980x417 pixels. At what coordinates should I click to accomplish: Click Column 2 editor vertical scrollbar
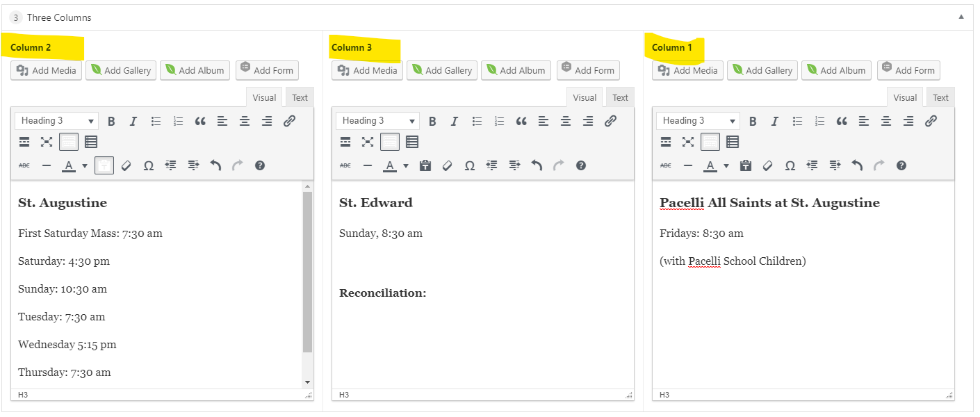click(308, 271)
